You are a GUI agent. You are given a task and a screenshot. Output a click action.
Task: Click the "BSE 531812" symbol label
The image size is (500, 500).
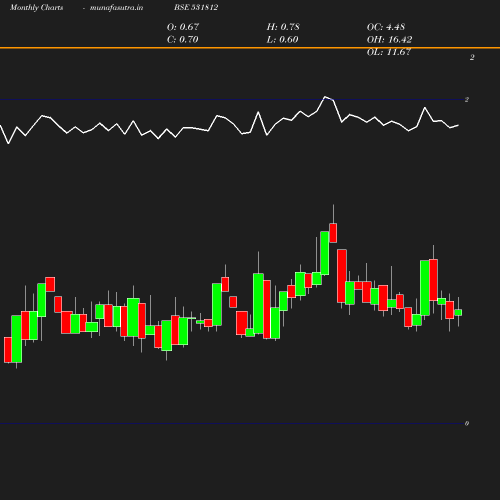click(196, 7)
